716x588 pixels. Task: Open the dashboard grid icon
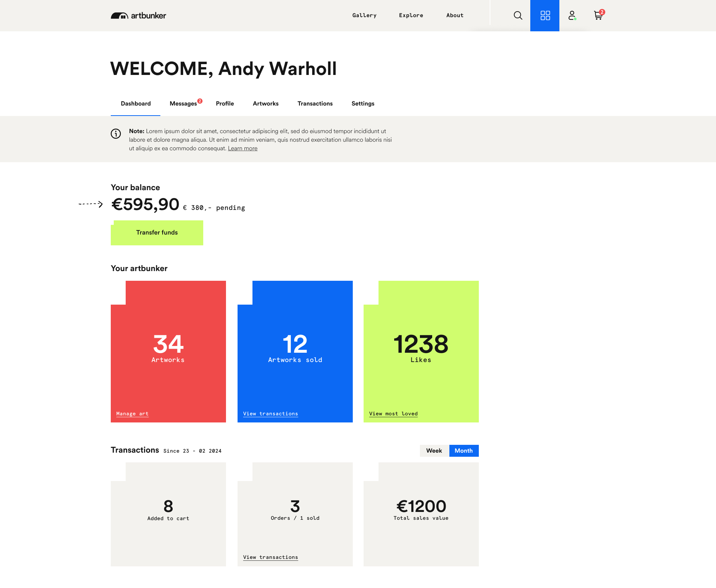point(545,15)
